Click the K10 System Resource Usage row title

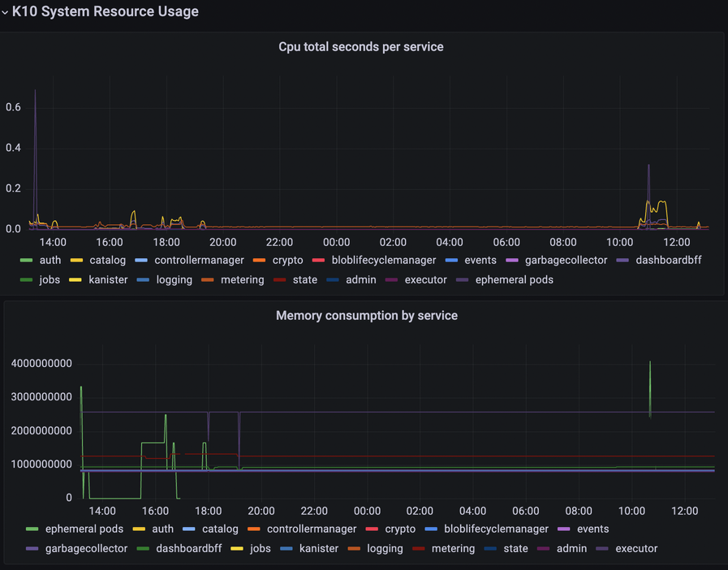tap(106, 11)
